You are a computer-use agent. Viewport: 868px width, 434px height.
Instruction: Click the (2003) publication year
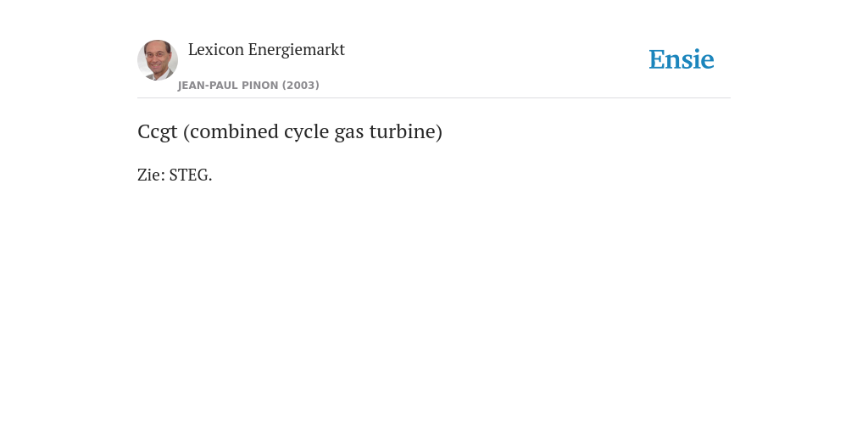point(301,86)
